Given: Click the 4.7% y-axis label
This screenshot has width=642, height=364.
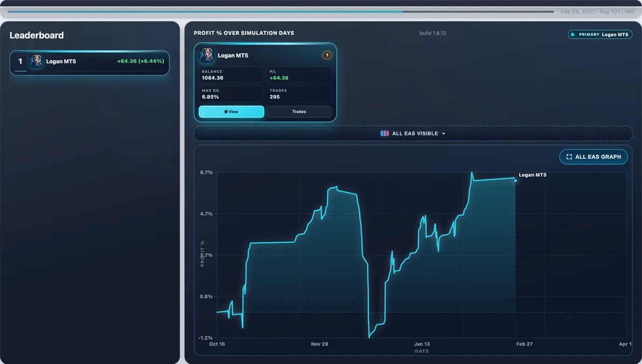Looking at the screenshot, I should pyautogui.click(x=206, y=214).
